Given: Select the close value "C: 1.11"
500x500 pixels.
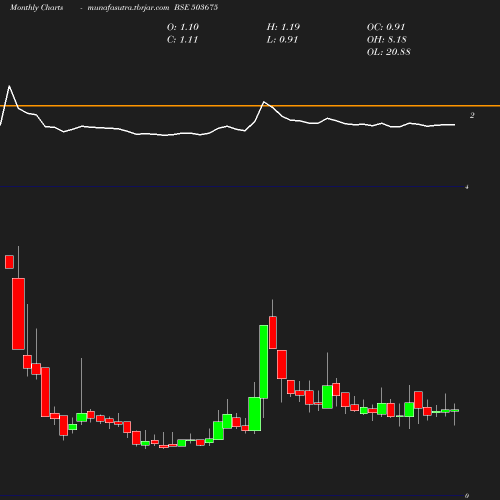Looking at the screenshot, I should click(x=182, y=40).
